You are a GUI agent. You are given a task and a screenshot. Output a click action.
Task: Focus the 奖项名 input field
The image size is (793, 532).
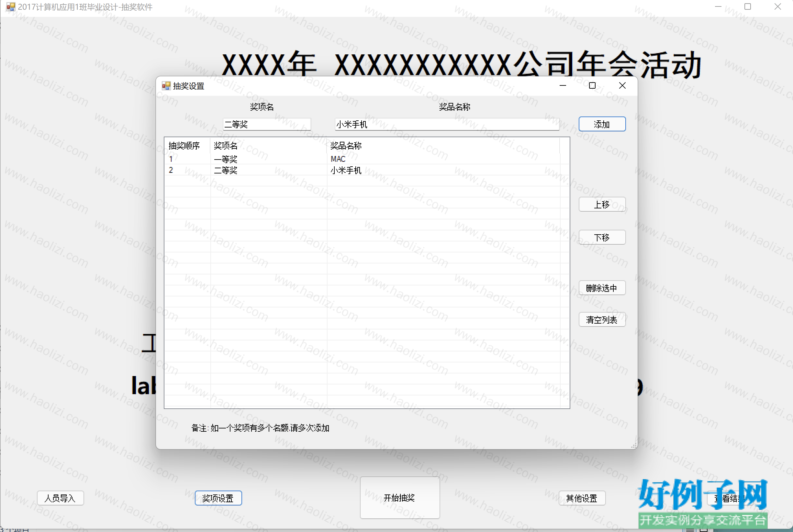[267, 124]
